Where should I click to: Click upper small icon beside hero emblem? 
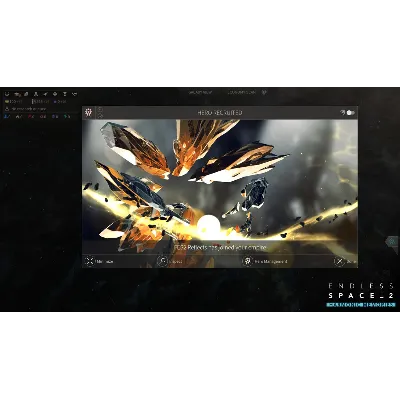point(100,110)
